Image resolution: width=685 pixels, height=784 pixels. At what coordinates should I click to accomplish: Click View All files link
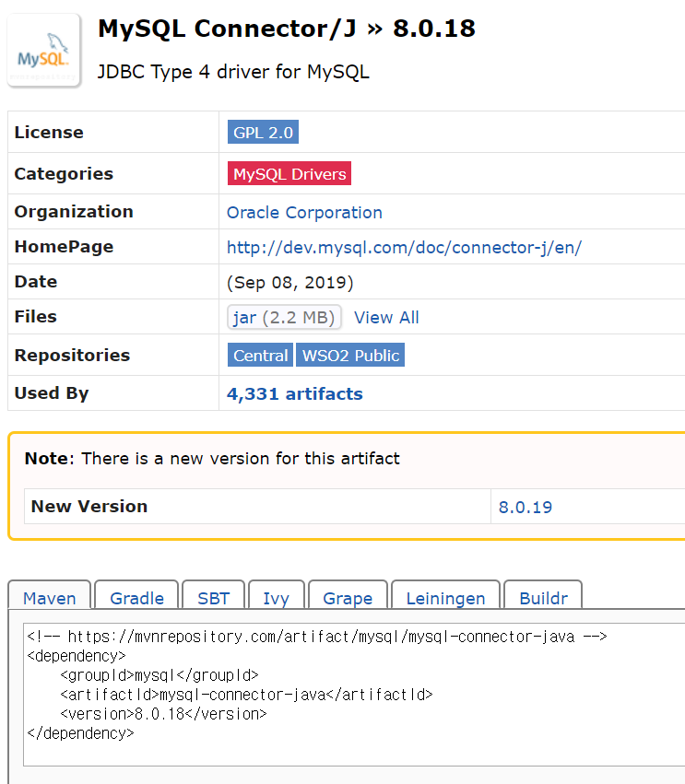pos(386,318)
